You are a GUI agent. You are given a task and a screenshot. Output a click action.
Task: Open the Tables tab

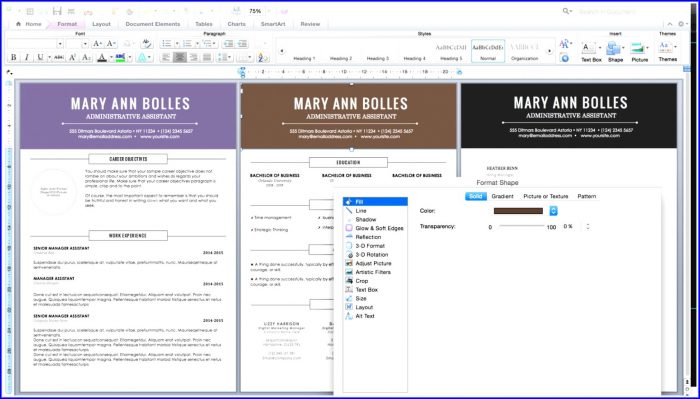coord(204,24)
